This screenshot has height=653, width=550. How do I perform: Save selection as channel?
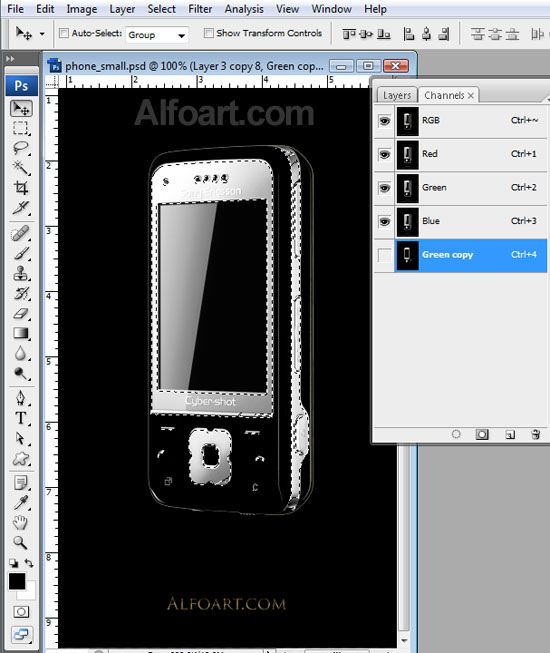482,434
